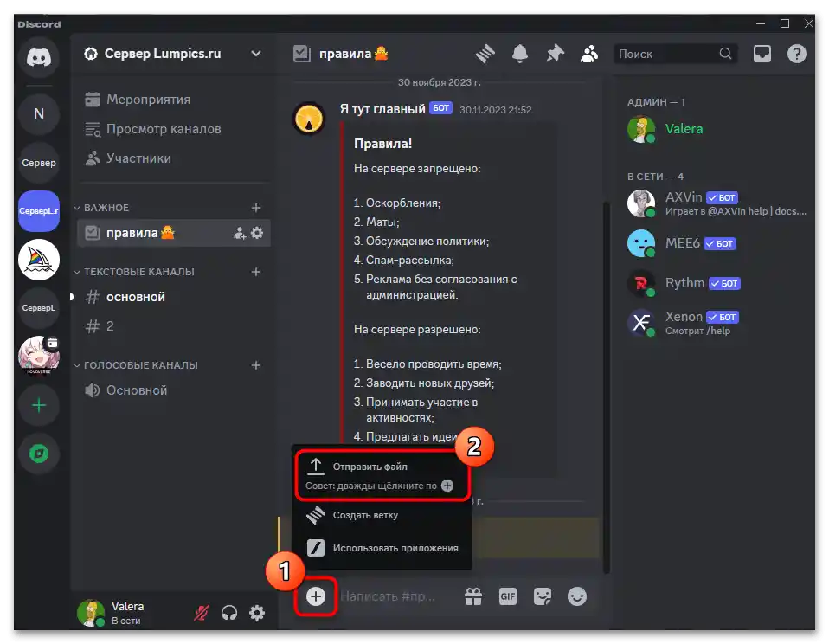
Task: Open the Rythm bot member entry
Action: coord(717,283)
